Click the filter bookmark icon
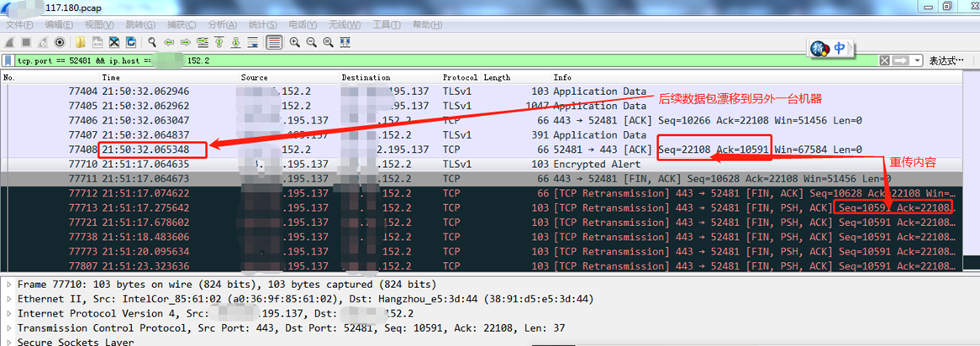This screenshot has height=346, width=980. click(x=8, y=60)
